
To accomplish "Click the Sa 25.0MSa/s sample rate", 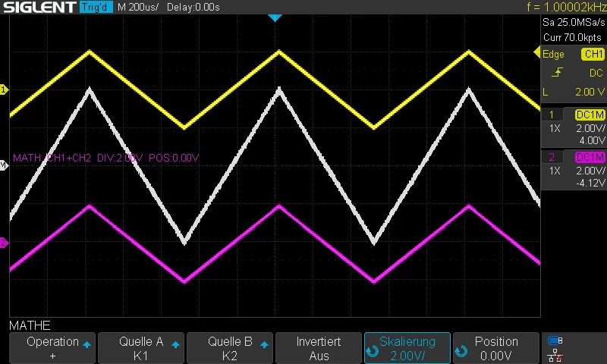I will (x=574, y=23).
